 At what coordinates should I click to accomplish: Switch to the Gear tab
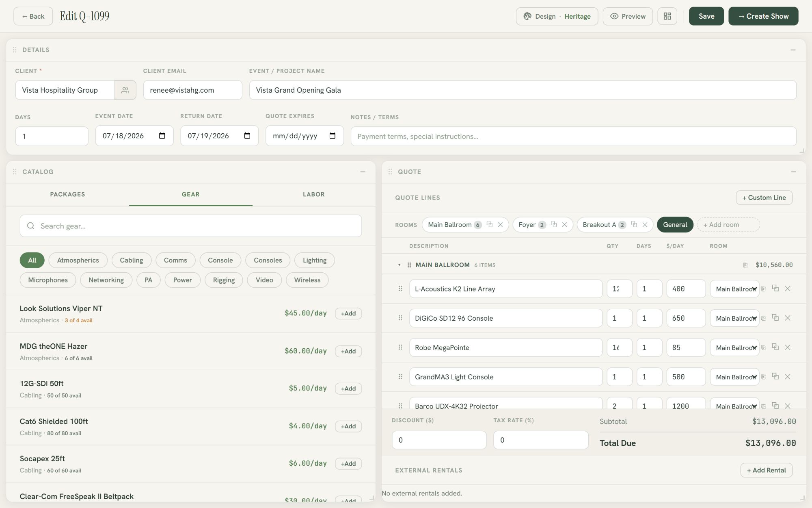(190, 194)
